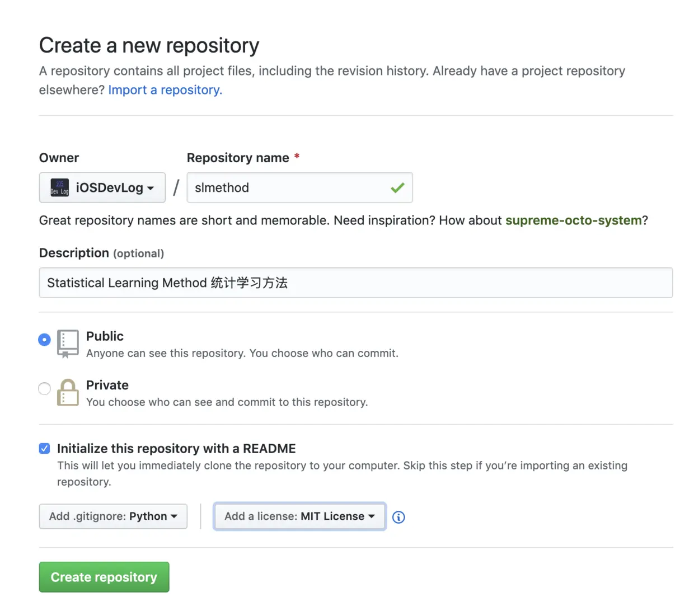Click the "Owner" label
Image resolution: width=694 pixels, height=616 pixels.
coord(59,158)
